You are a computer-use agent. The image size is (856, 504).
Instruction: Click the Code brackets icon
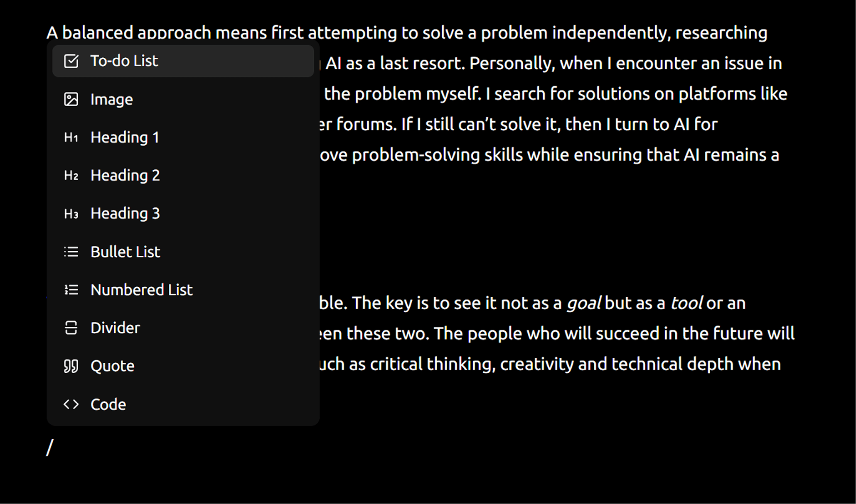71,404
